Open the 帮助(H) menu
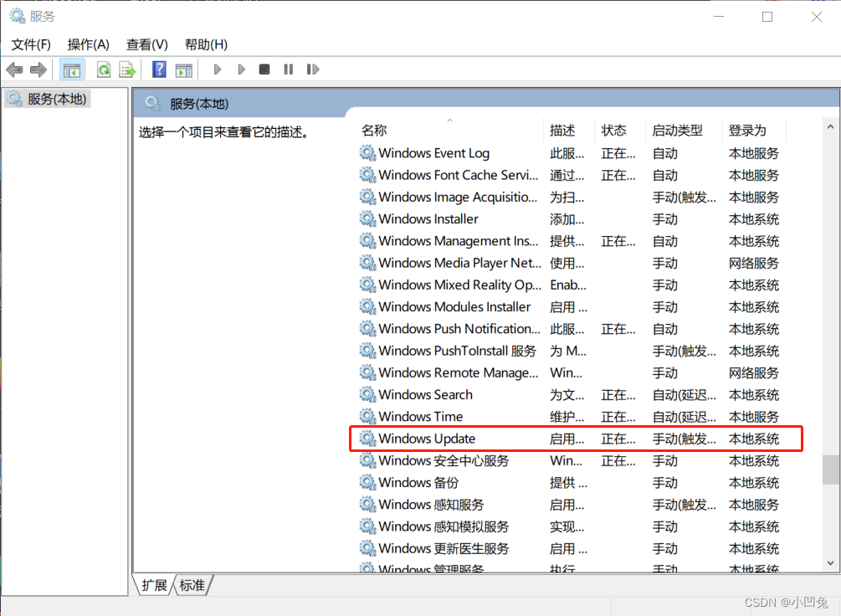The width and height of the screenshot is (841, 616). (x=206, y=44)
